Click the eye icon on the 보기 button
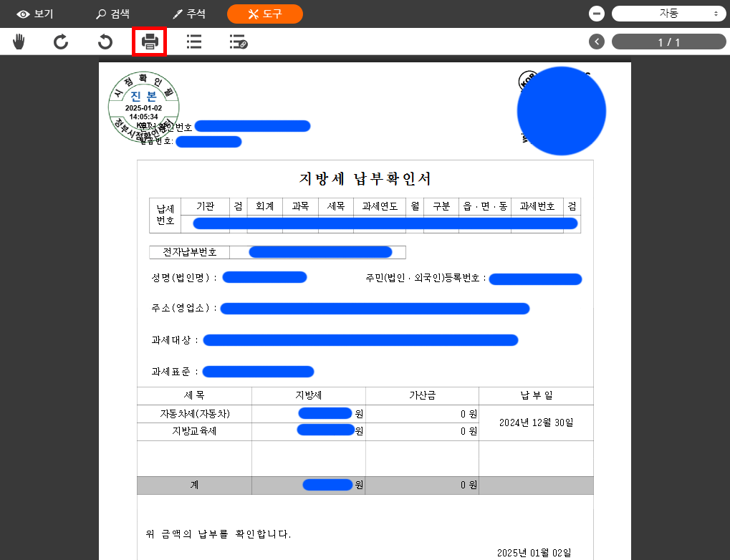 click(21, 14)
